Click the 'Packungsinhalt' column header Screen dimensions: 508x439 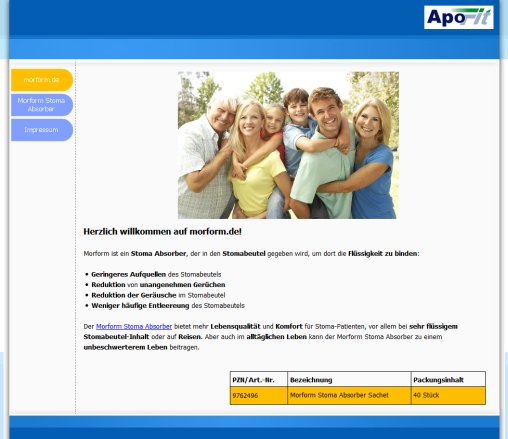[448, 379]
